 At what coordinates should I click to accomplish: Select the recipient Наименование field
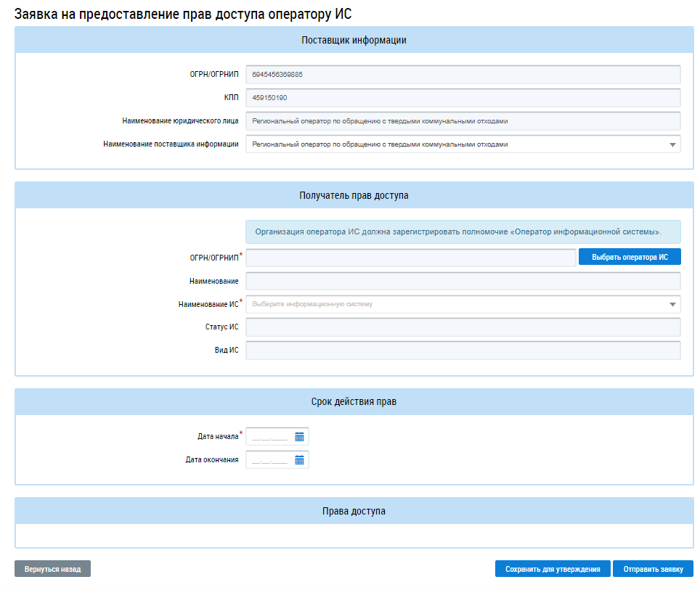coord(463,281)
